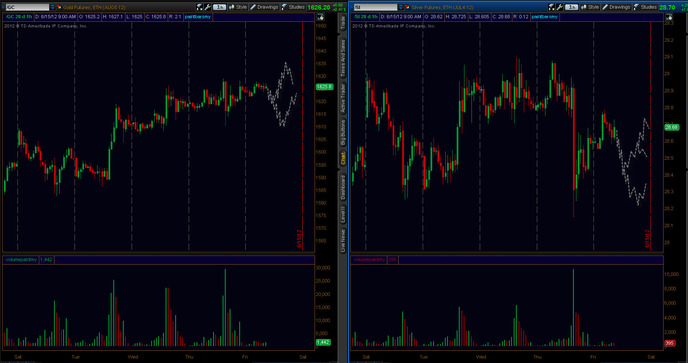
Task: Switch to the Times And Sales side tab
Action: tap(343, 57)
